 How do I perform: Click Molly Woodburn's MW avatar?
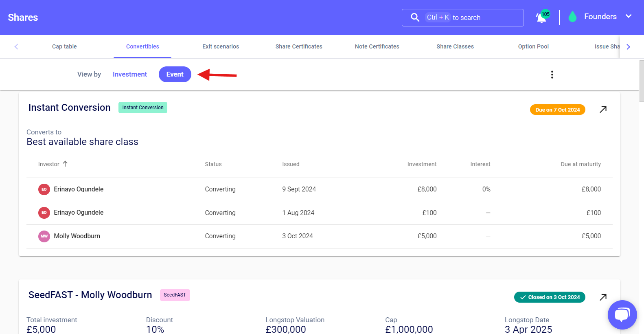click(x=44, y=236)
